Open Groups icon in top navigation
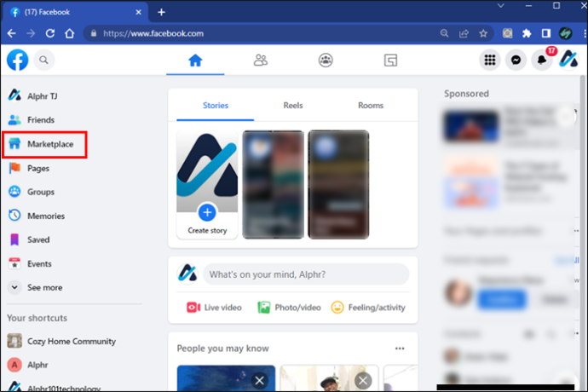 (326, 60)
